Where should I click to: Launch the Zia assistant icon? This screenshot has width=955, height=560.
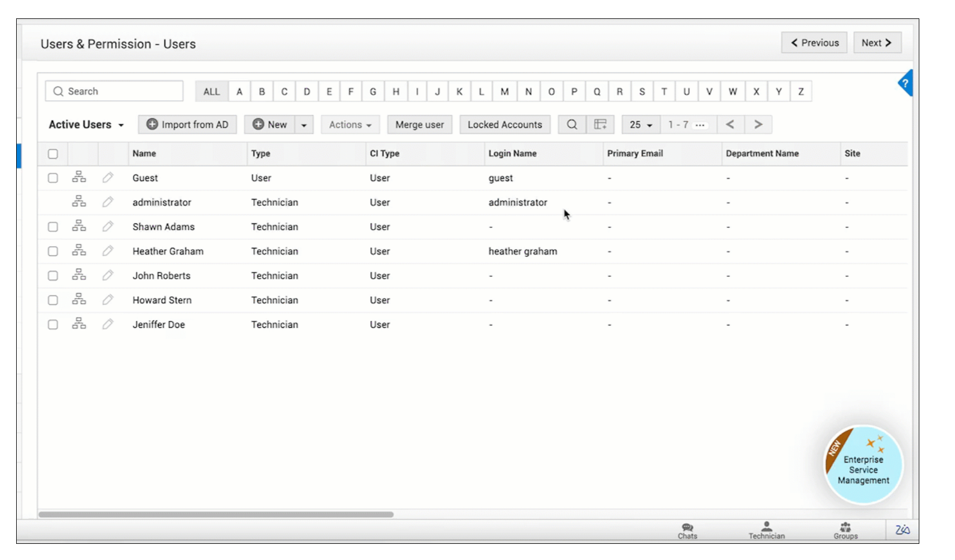click(x=902, y=530)
